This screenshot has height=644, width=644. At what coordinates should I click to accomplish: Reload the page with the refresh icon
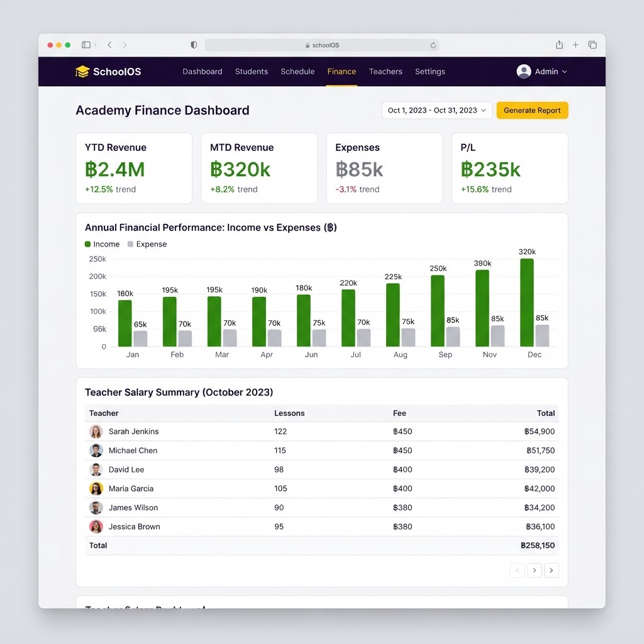click(433, 45)
